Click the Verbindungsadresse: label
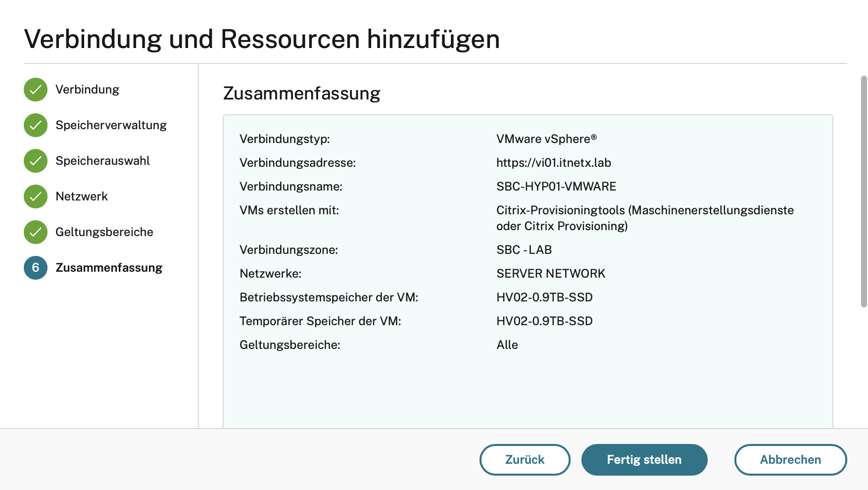 (x=297, y=163)
